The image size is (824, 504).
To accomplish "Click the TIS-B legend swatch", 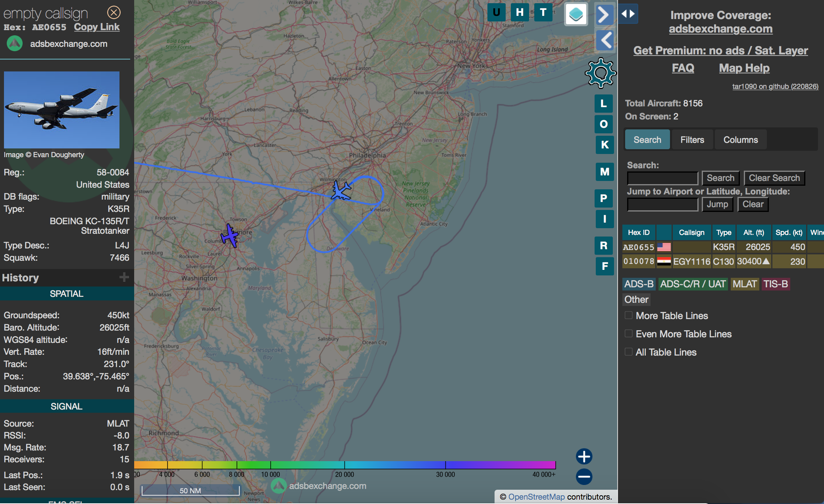I will click(776, 284).
